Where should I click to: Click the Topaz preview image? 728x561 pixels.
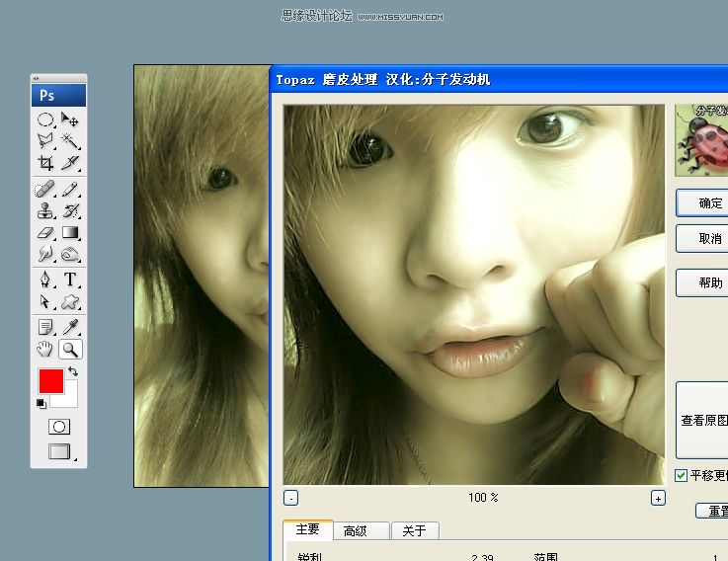point(474,295)
